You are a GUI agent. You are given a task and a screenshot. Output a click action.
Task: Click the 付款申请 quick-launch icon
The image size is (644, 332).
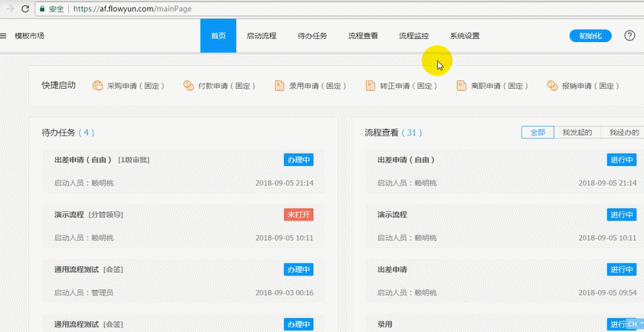pos(188,86)
